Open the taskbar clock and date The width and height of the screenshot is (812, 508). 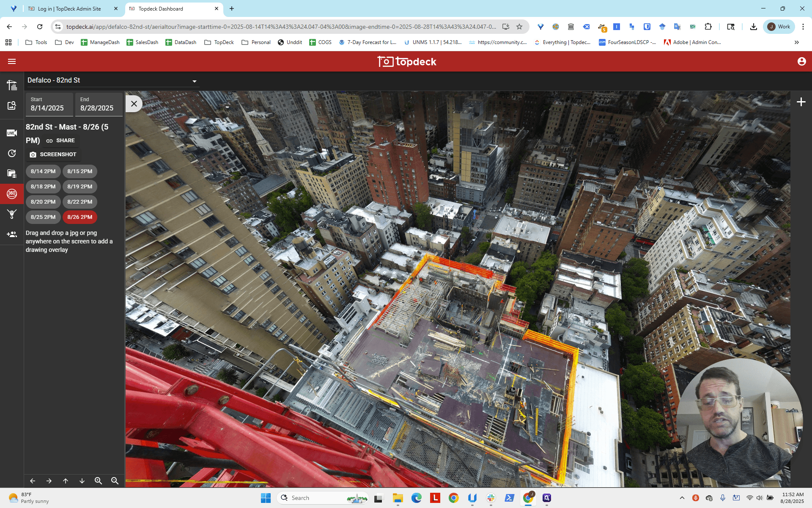click(793, 498)
